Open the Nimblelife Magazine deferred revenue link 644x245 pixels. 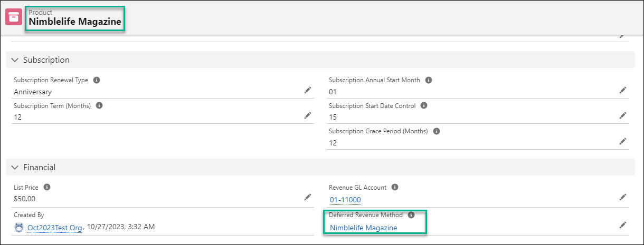click(363, 228)
